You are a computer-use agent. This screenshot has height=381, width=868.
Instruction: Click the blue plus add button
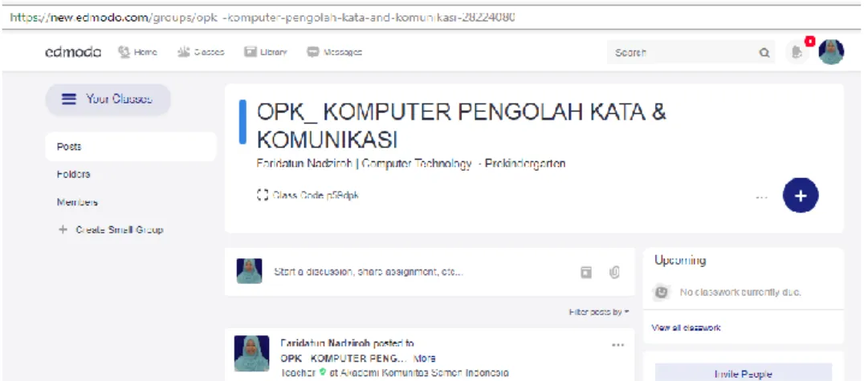pyautogui.click(x=801, y=195)
